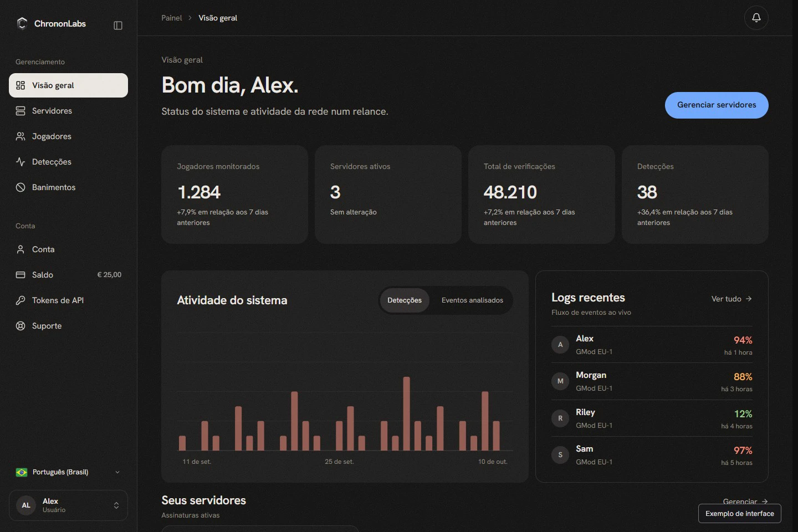
Task: Click Riley's avatar in Logs recentes
Action: click(x=560, y=418)
